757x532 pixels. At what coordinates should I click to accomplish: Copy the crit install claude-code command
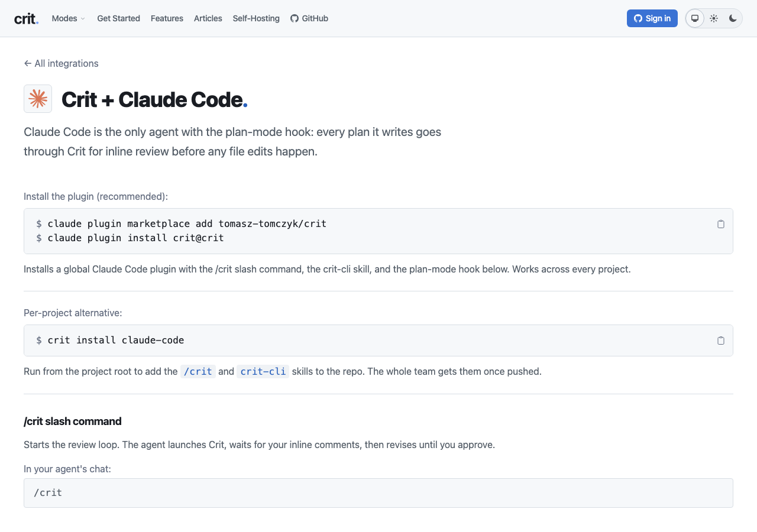[x=721, y=340]
